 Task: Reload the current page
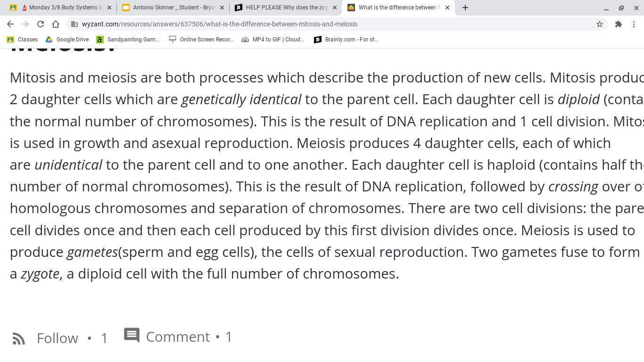click(x=41, y=24)
